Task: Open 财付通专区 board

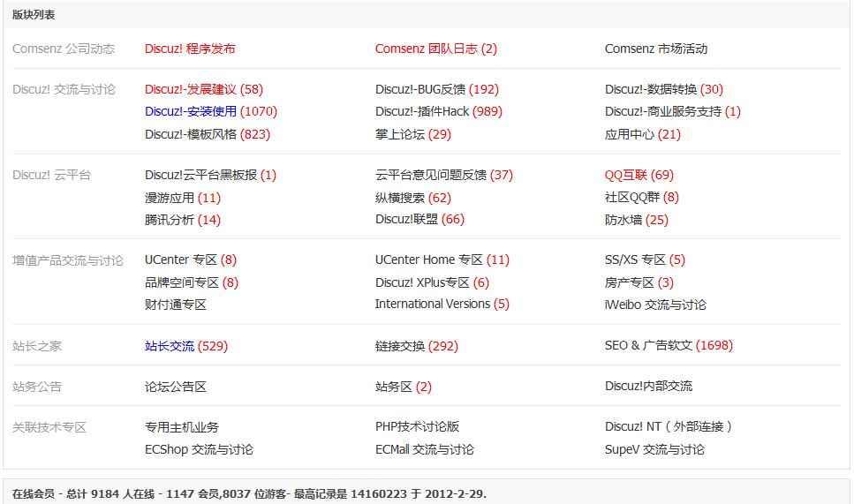Action: (176, 305)
